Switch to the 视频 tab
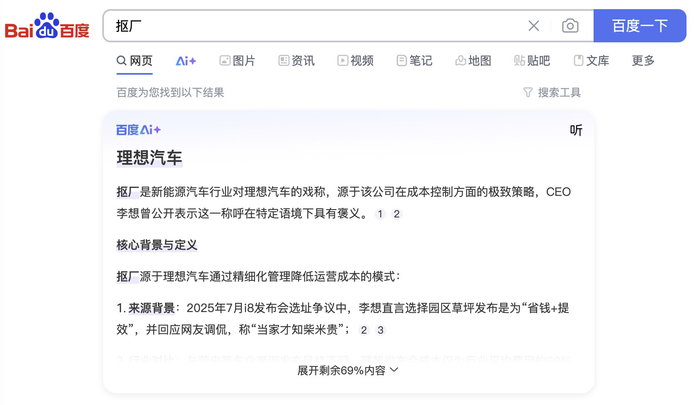Image resolution: width=700 pixels, height=405 pixels. pyautogui.click(x=355, y=61)
